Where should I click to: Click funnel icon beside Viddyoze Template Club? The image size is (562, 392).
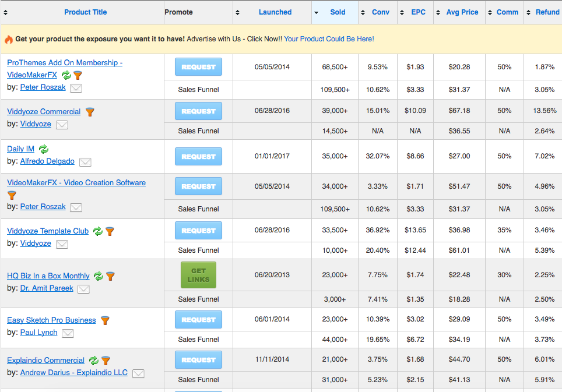pos(110,232)
